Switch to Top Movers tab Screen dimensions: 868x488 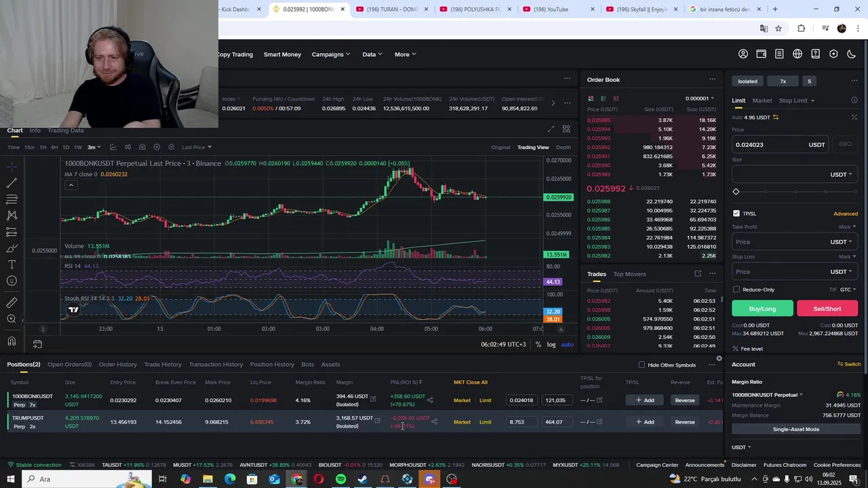629,274
